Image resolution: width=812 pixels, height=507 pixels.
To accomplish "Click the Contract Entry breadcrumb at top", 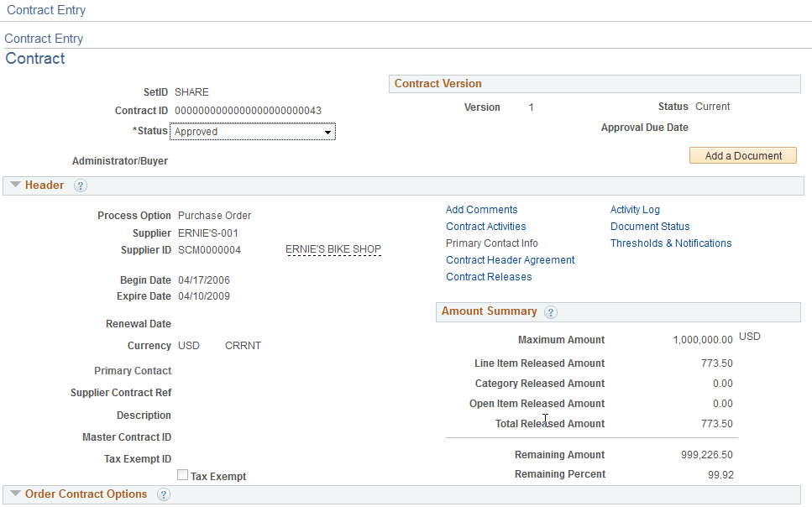I will [46, 10].
